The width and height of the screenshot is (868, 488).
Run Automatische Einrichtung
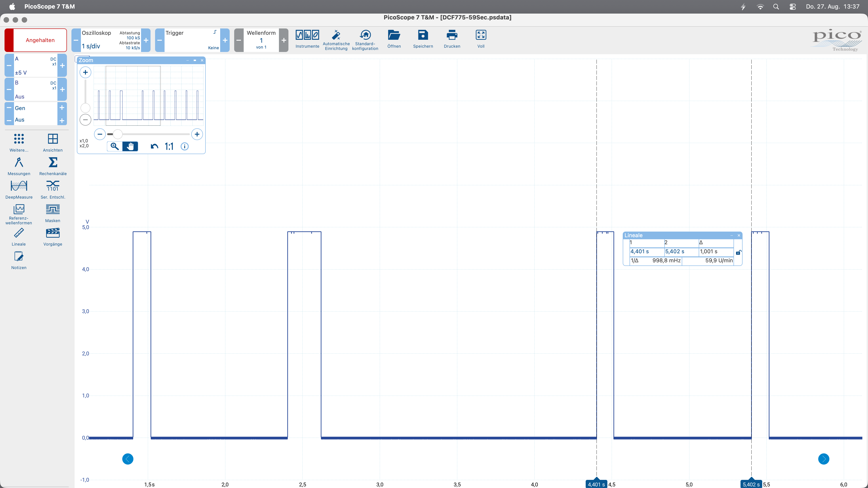[336, 40]
